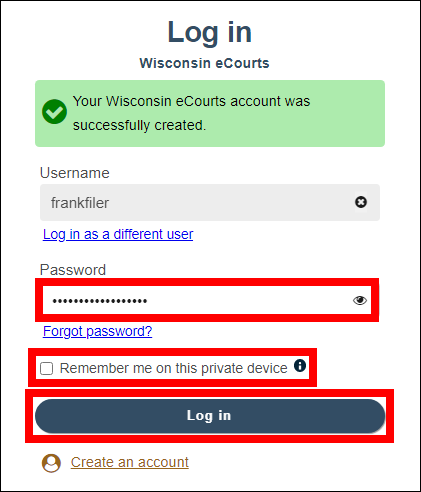The width and height of the screenshot is (421, 492).
Task: Click the Log in page heading
Action: [x=210, y=32]
